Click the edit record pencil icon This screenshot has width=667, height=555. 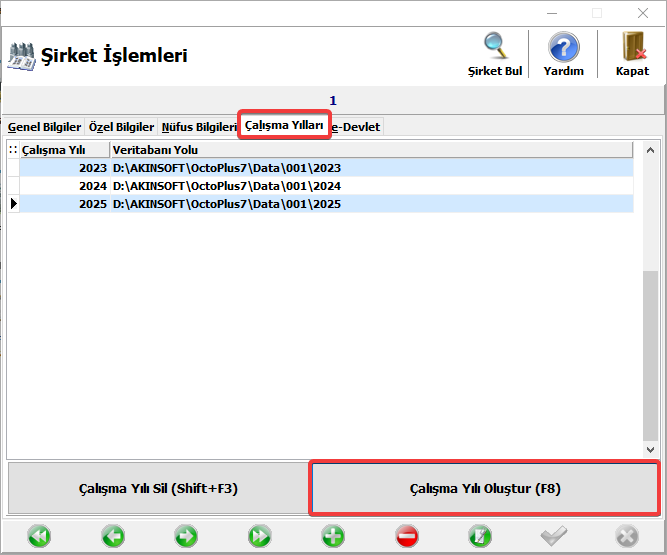480,536
